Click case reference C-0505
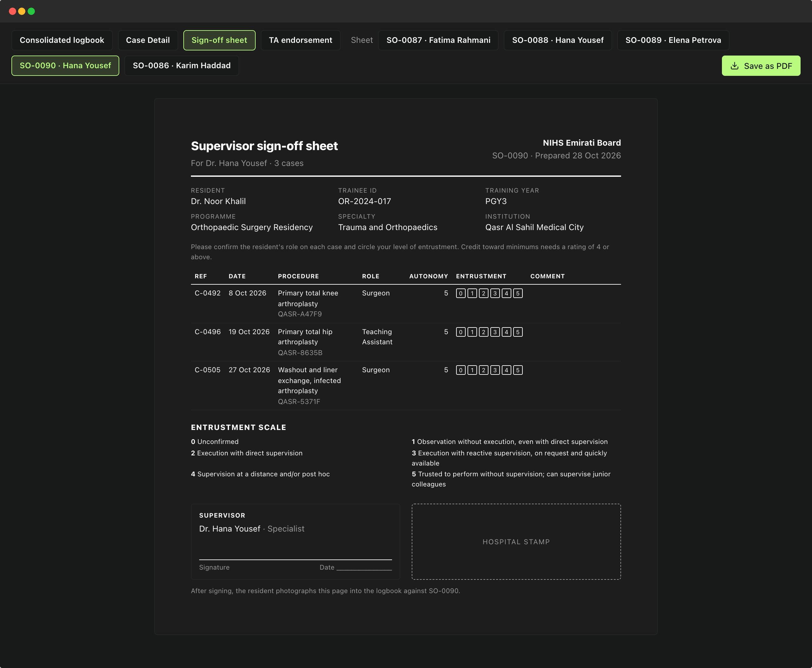 (x=208, y=370)
